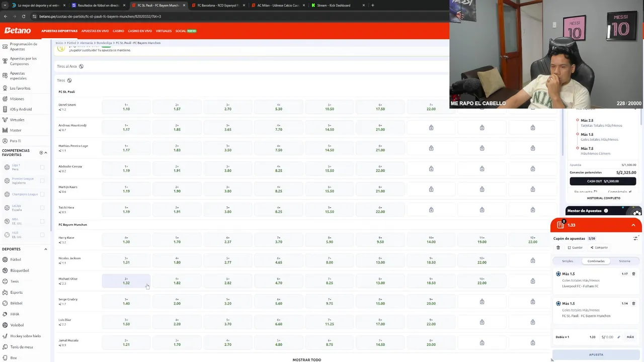Click Cash Out S/1,500.00 button
Image resolution: width=644 pixels, height=362 pixels.
[x=603, y=181]
